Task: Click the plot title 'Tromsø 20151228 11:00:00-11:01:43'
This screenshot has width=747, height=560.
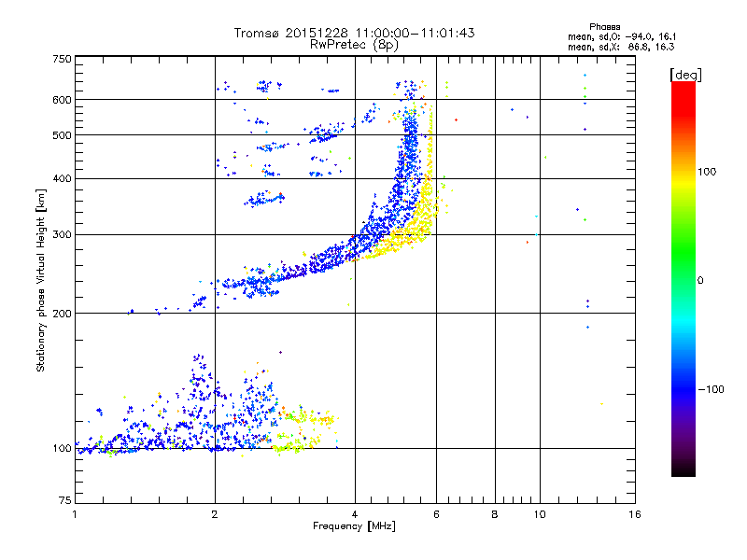Action: 354,33
